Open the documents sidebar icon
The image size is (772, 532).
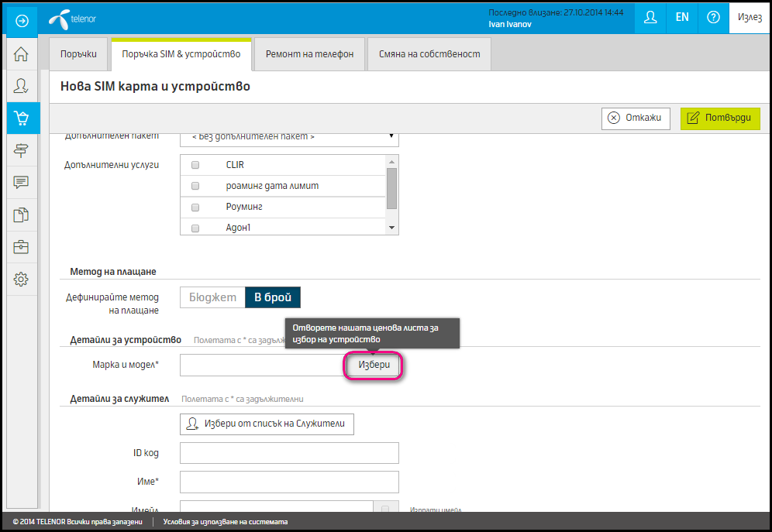click(21, 215)
